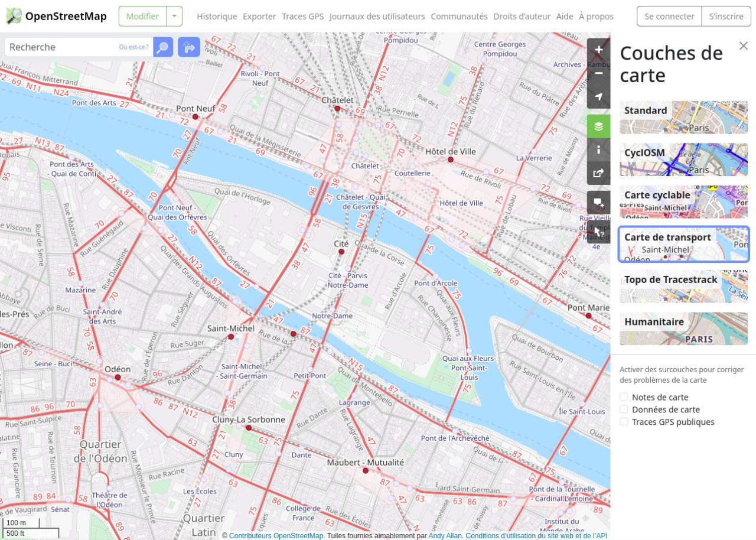
Task: Enable the Notes de carte overlay
Action: [x=624, y=397]
